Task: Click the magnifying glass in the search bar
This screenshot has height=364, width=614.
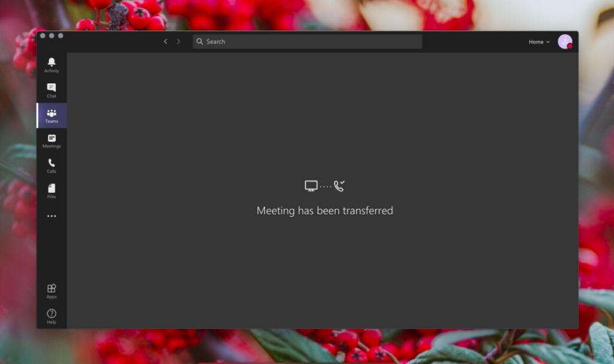Action: (x=200, y=41)
